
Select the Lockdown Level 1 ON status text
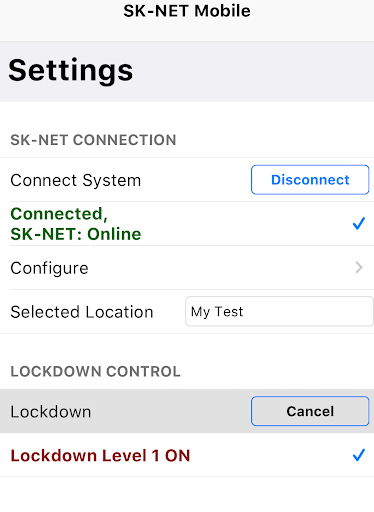point(100,455)
